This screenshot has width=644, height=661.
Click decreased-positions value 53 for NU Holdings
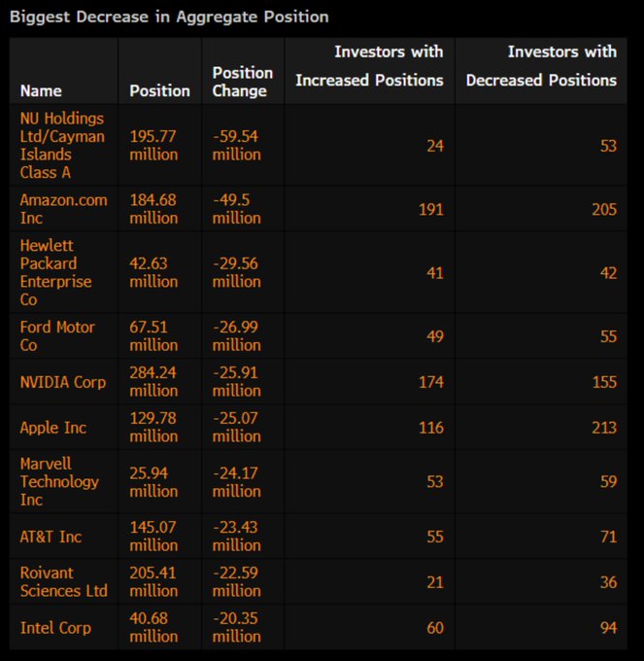coord(609,146)
